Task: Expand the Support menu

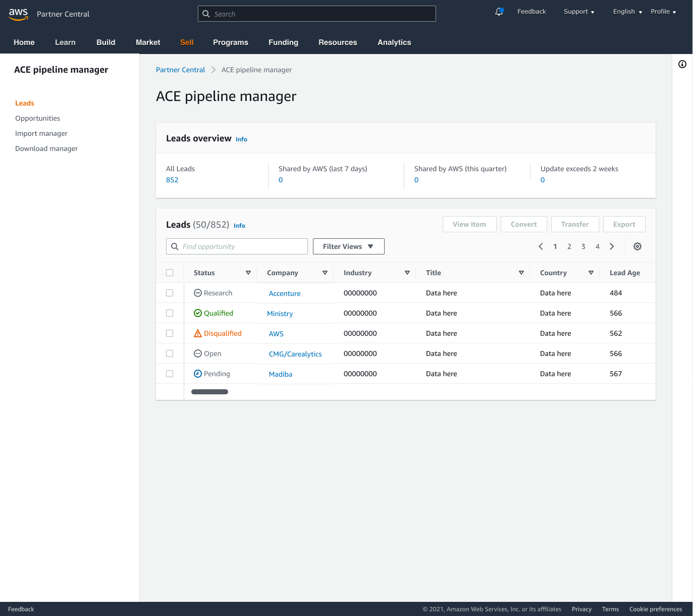Action: click(579, 12)
